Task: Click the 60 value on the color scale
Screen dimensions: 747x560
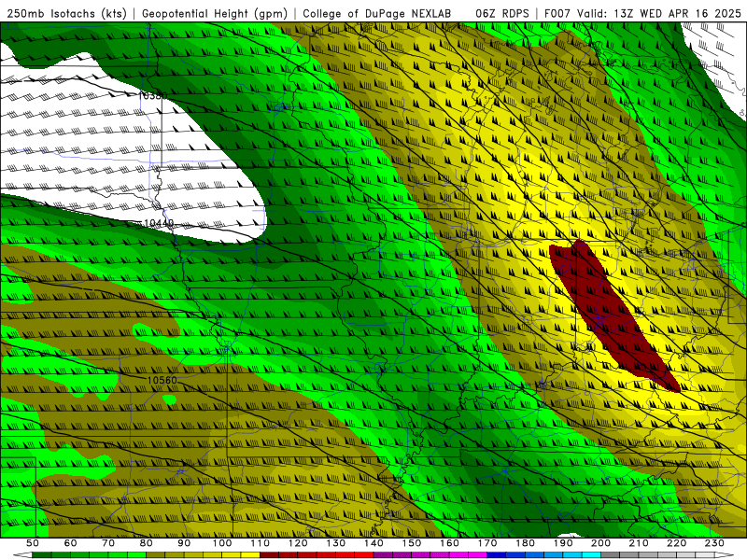Action: [71, 543]
